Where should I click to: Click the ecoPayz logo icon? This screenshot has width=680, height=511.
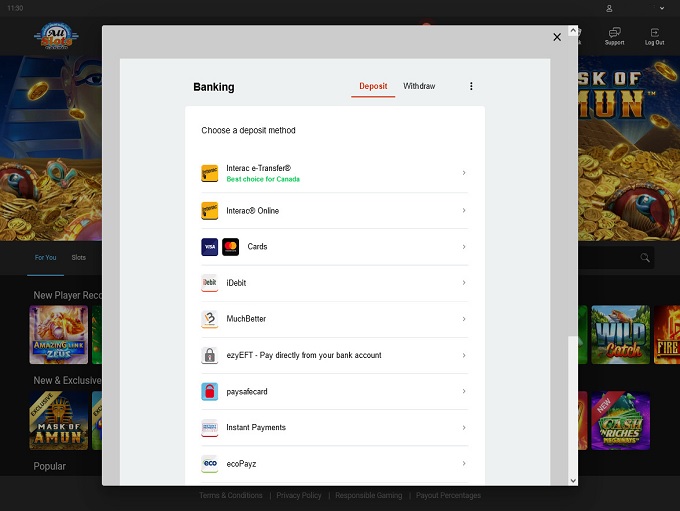click(209, 464)
